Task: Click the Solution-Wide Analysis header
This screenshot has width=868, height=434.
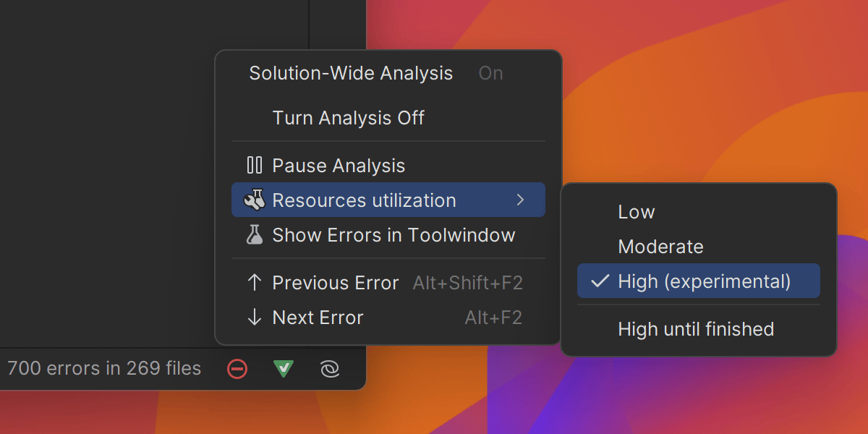Action: point(351,73)
